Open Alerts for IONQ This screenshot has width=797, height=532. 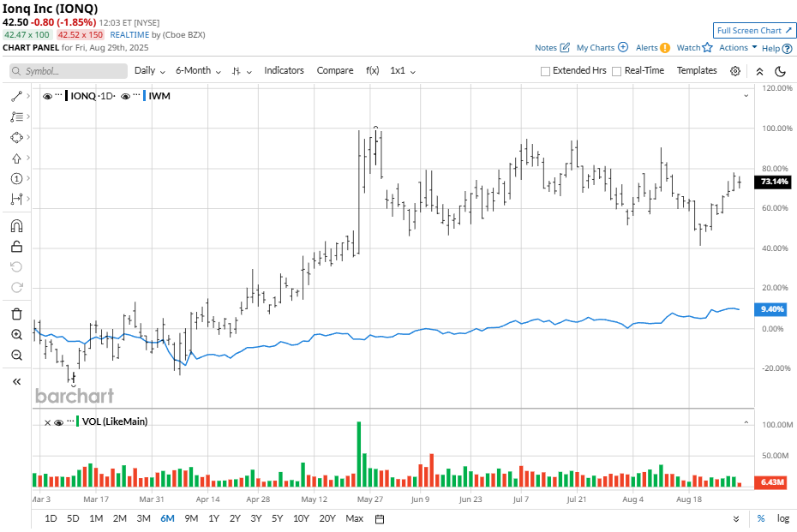click(x=653, y=48)
